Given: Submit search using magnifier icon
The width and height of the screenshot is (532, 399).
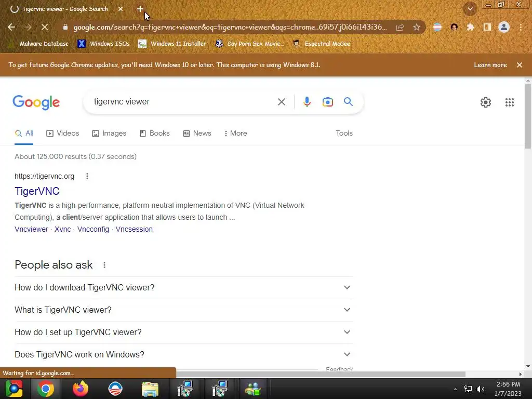Looking at the screenshot, I should click(x=348, y=102).
